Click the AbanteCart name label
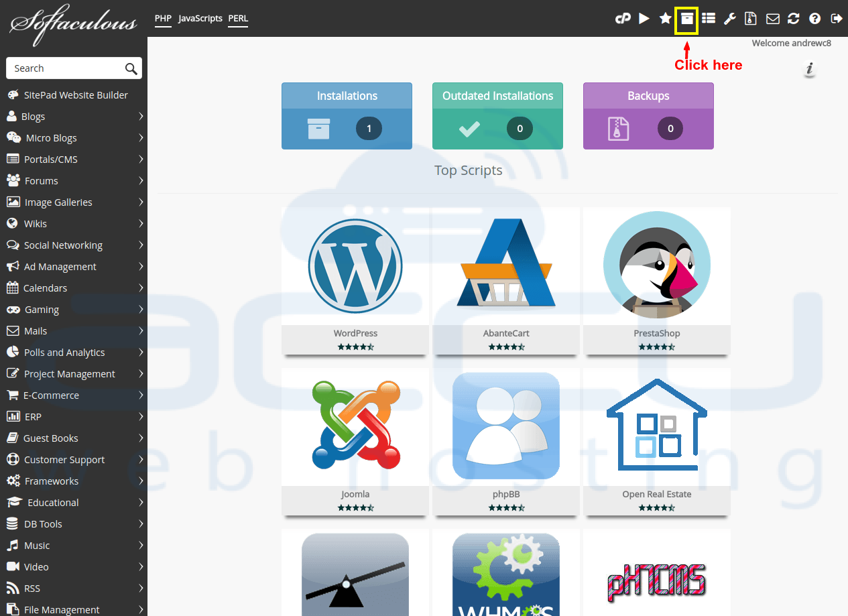Image resolution: width=848 pixels, height=616 pixels. tap(506, 333)
